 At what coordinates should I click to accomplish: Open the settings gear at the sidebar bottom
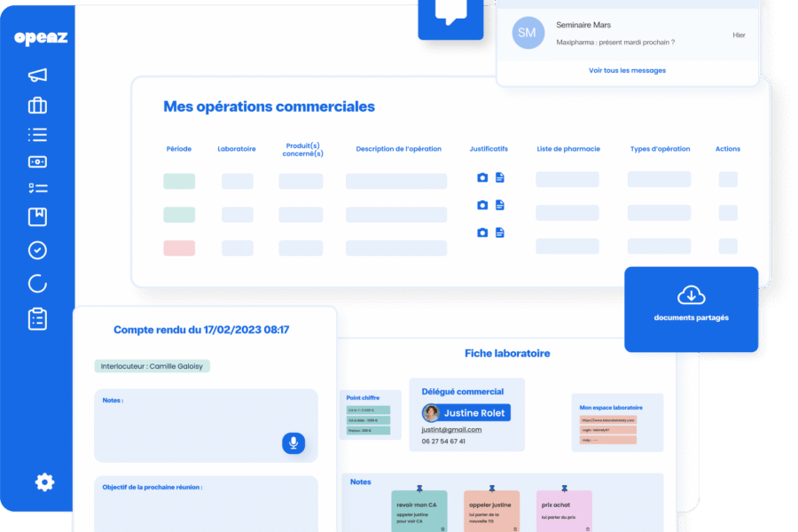44,482
